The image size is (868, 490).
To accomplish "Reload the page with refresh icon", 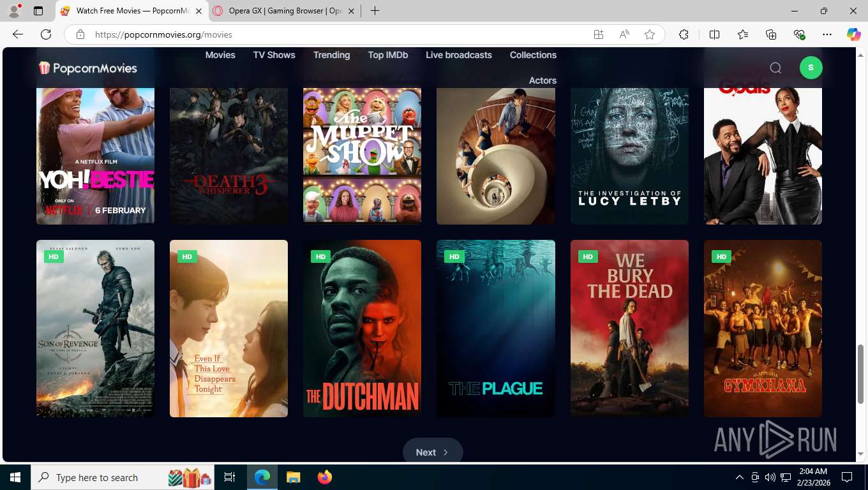I will click(x=46, y=34).
